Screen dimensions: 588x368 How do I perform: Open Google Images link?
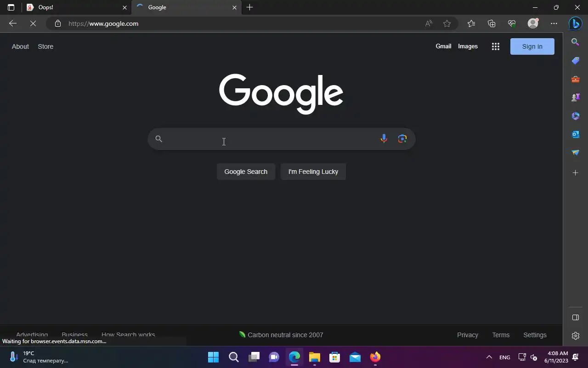point(468,46)
